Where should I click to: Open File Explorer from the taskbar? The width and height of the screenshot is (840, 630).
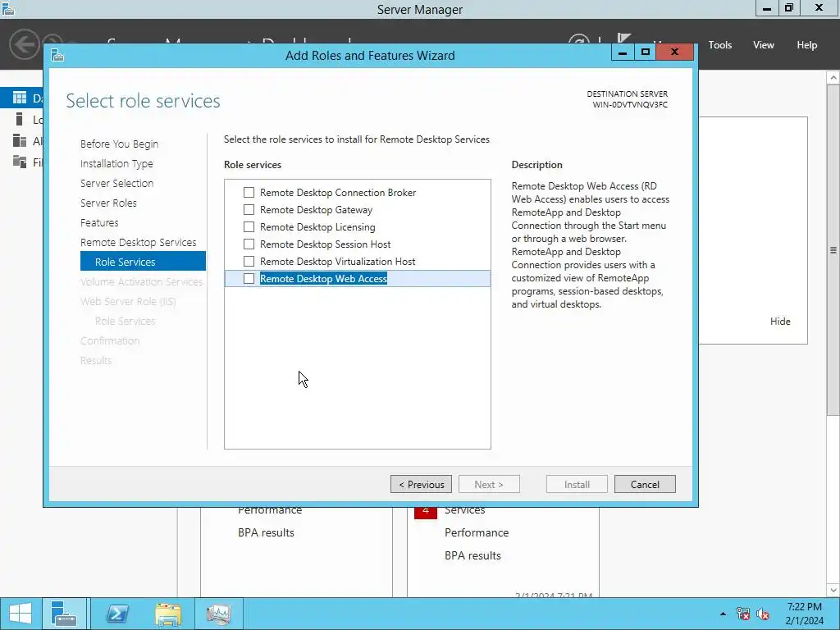pyautogui.click(x=168, y=614)
